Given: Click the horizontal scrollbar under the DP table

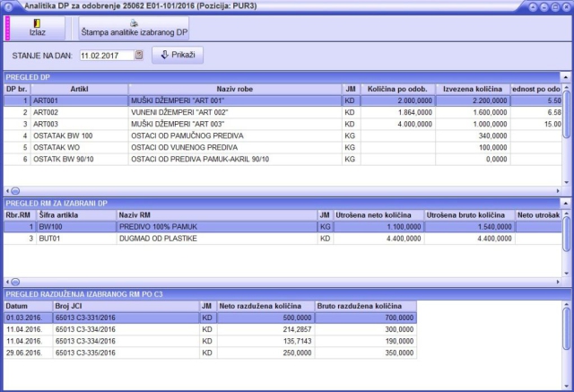Looking at the screenshot, I should point(269,190).
